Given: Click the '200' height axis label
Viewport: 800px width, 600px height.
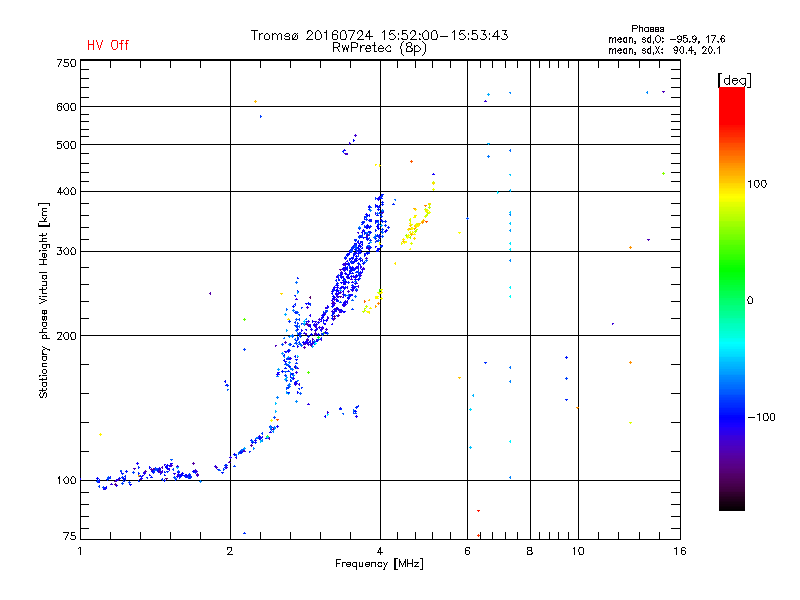Looking at the screenshot, I should pyautogui.click(x=66, y=336).
